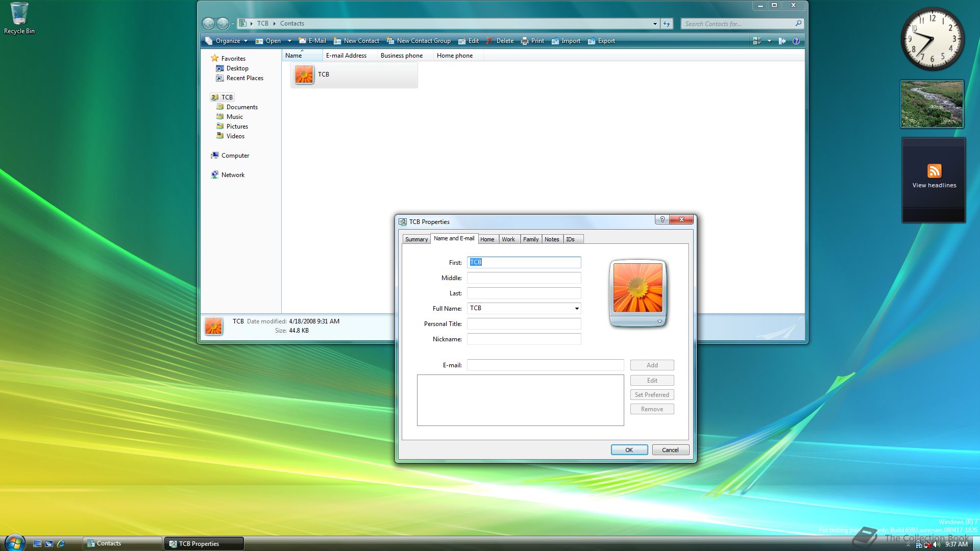The width and height of the screenshot is (980, 551).
Task: Click the Delete toolbar button
Action: tap(500, 41)
